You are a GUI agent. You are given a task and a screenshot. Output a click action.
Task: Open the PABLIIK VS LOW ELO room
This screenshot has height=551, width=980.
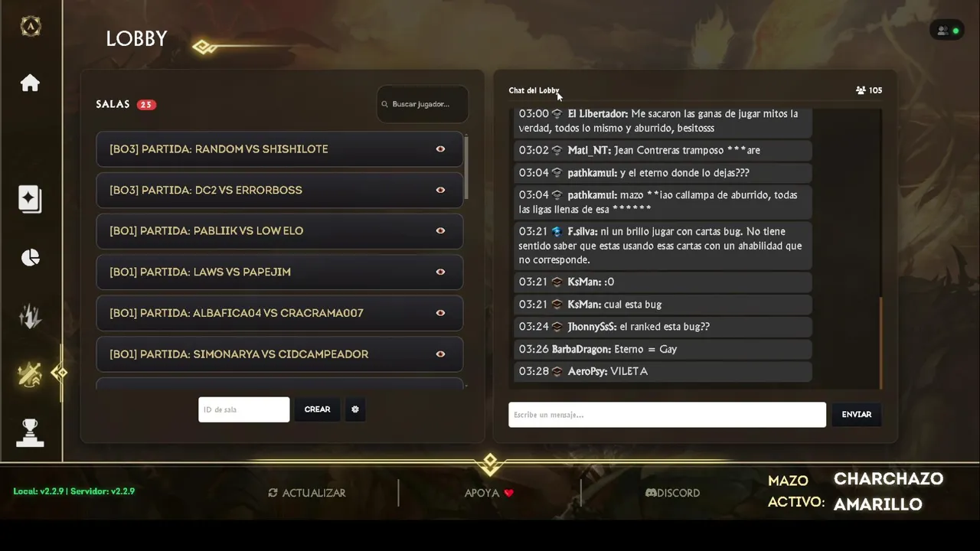(x=279, y=231)
